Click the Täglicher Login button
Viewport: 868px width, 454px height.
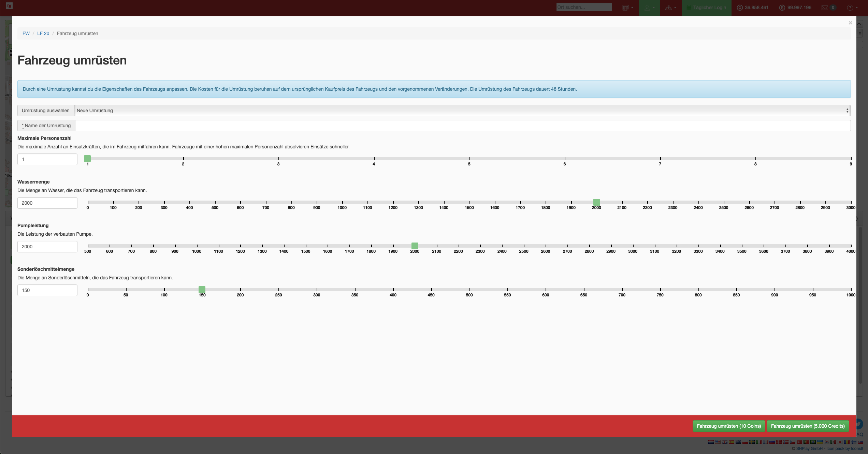pos(707,8)
